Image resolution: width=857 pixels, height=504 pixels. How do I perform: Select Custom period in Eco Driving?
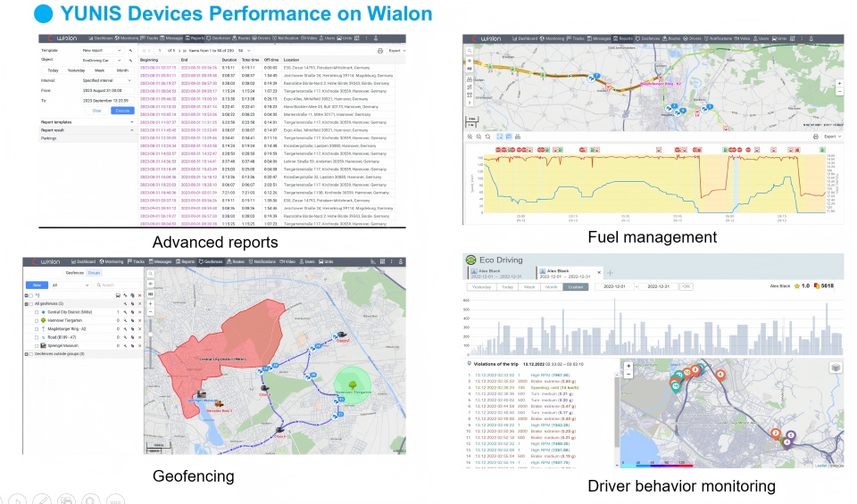[576, 286]
